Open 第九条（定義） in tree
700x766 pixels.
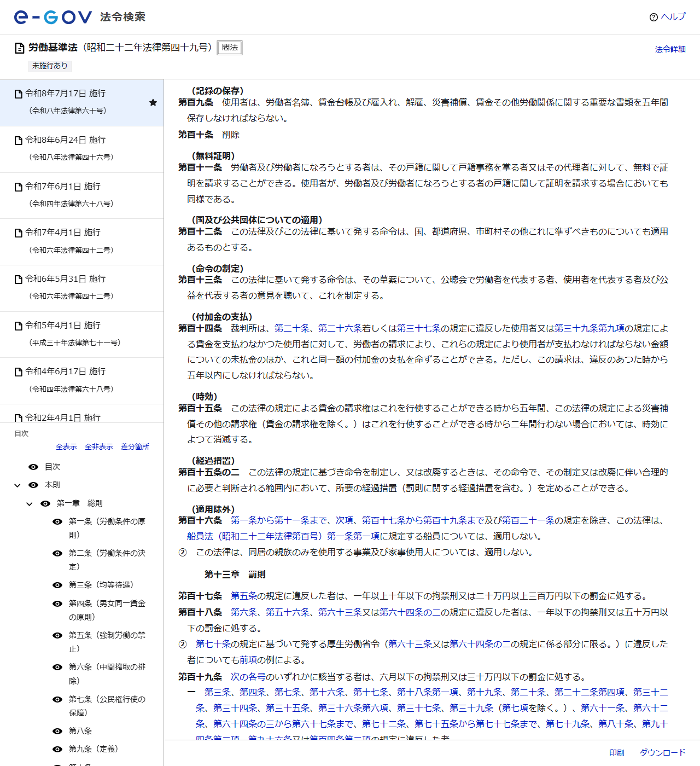(94, 749)
